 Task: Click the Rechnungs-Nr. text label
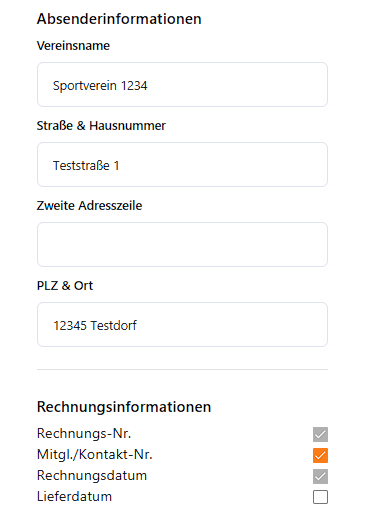pyautogui.click(x=84, y=433)
